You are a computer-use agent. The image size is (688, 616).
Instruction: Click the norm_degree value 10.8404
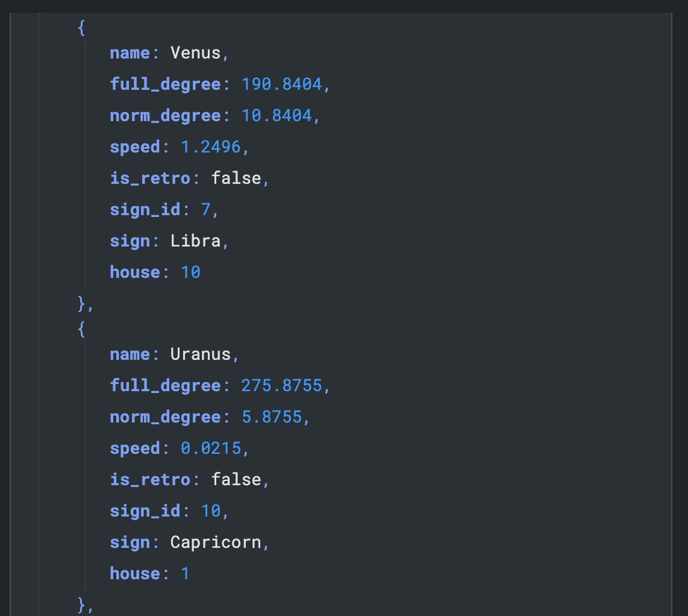point(276,116)
